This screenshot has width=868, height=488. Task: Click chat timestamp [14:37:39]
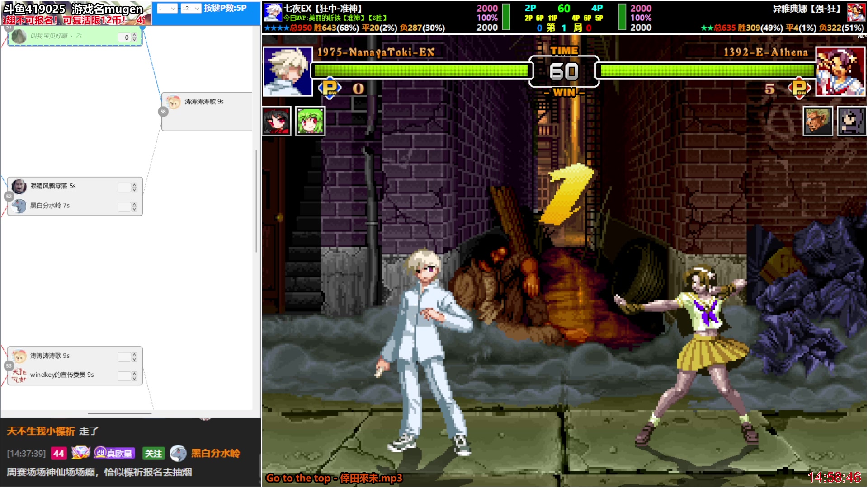pos(26,454)
